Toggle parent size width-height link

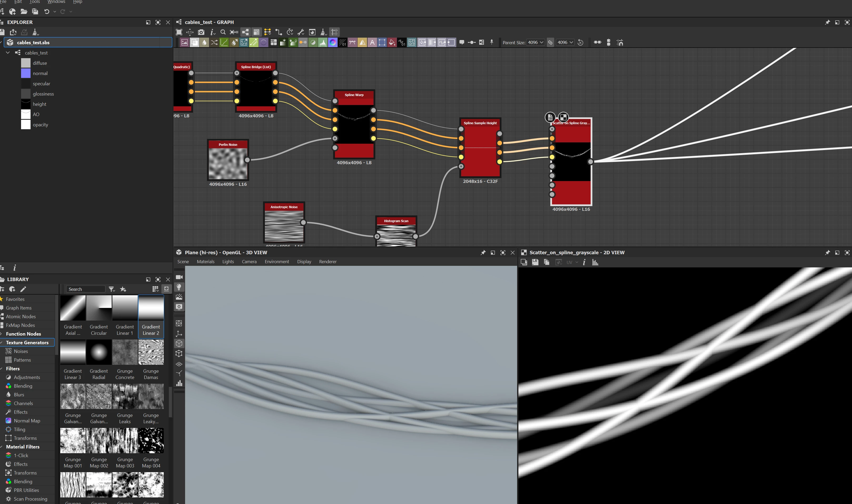(550, 42)
